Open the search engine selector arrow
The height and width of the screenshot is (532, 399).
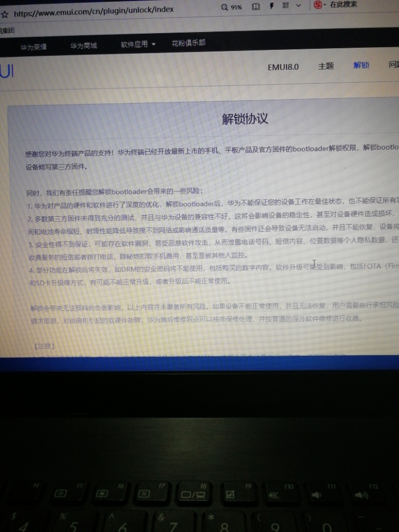325,5
